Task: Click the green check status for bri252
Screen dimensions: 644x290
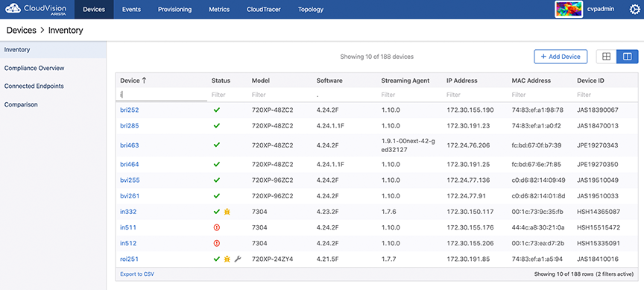Action: pyautogui.click(x=217, y=110)
